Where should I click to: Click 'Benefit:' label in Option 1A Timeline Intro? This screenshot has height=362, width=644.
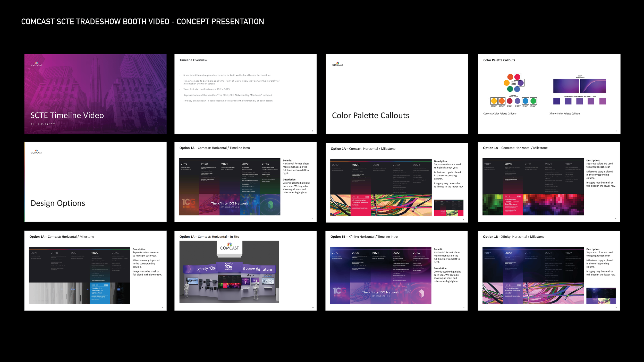287,160
